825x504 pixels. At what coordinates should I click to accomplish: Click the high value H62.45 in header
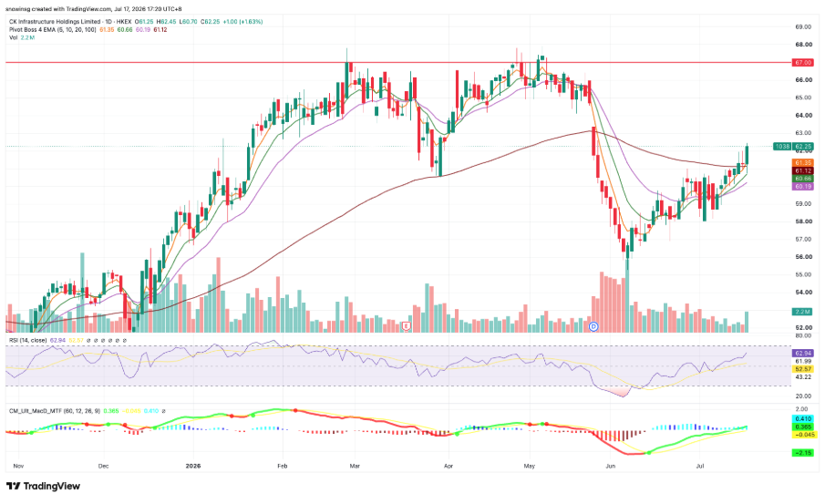166,22
